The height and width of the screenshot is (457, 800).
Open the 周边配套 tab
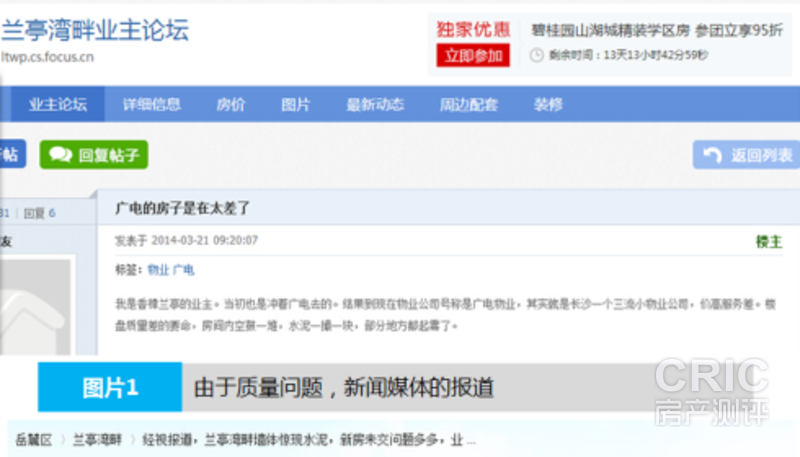pyautogui.click(x=468, y=104)
